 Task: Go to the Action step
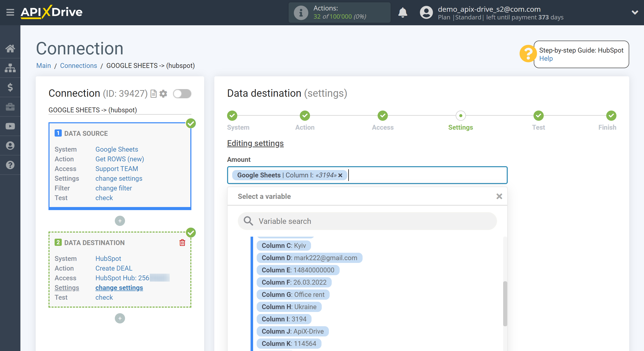pos(305,116)
